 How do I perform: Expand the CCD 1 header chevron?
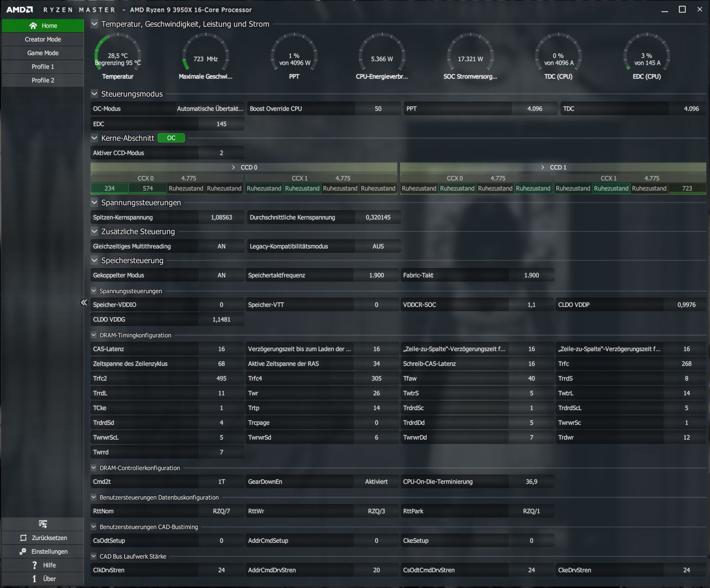pos(543,167)
